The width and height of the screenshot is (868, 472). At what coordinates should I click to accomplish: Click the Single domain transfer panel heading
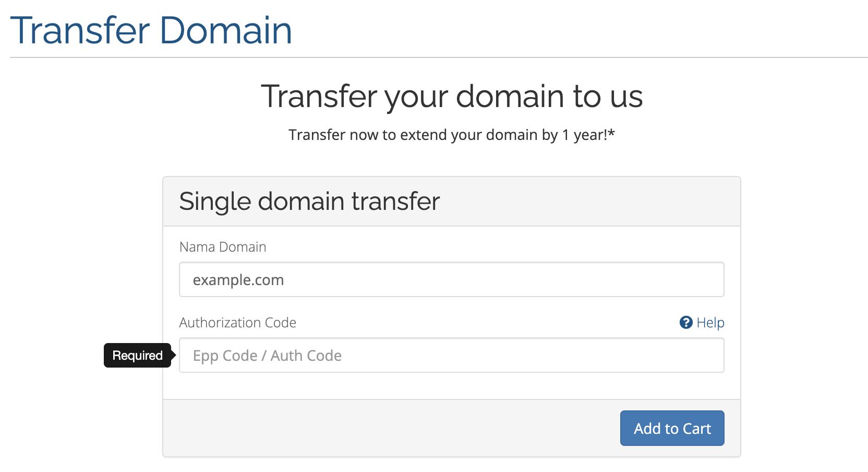(309, 202)
